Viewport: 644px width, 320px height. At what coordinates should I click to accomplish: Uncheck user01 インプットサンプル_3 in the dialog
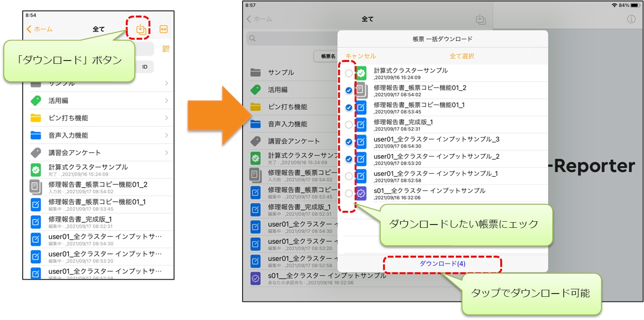tap(349, 142)
